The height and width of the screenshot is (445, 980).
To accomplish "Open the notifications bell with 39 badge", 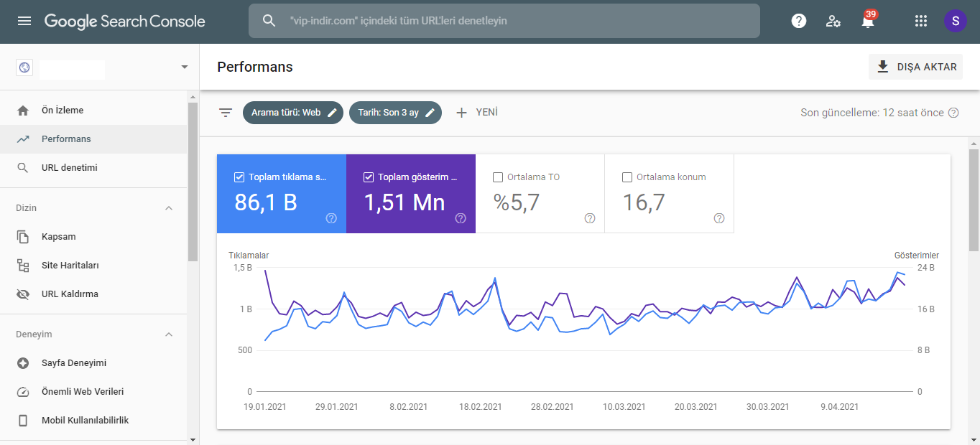I will [868, 20].
